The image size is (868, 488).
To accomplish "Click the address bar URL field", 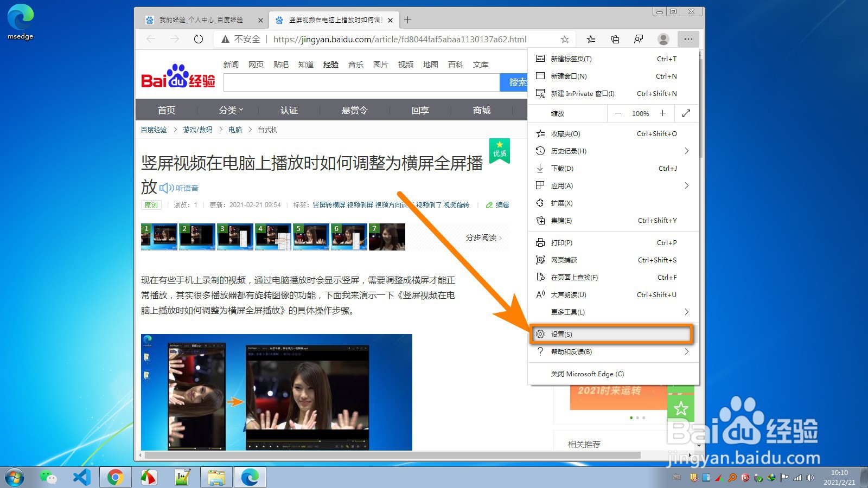I will [x=400, y=39].
